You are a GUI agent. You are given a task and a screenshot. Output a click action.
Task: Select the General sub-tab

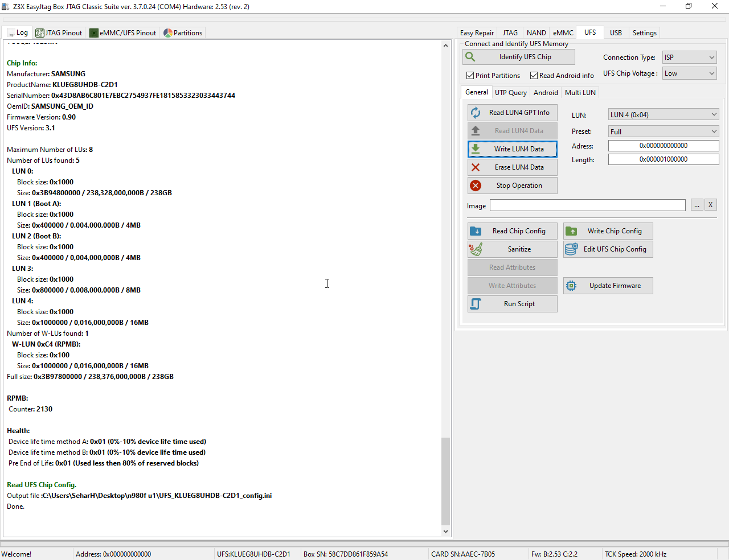[476, 92]
